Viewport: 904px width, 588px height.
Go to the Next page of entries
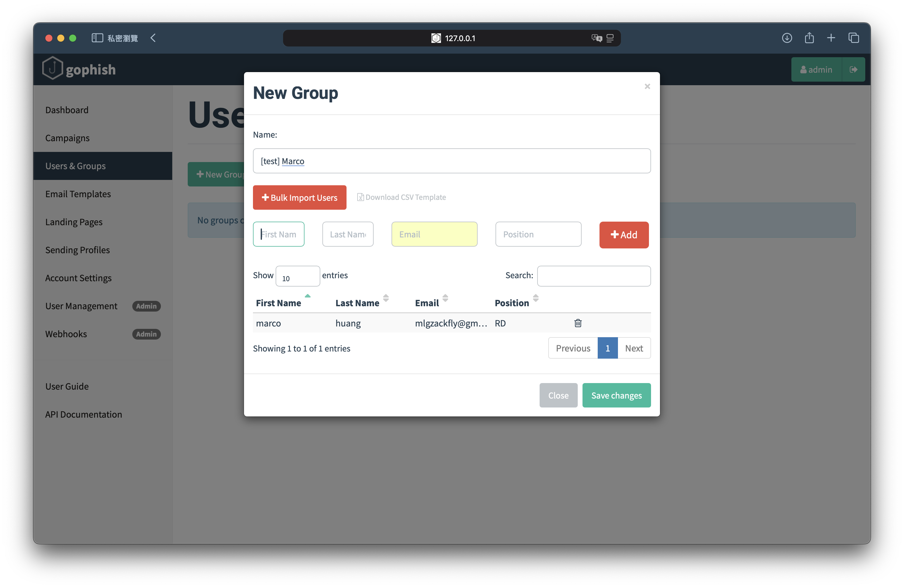pos(634,348)
